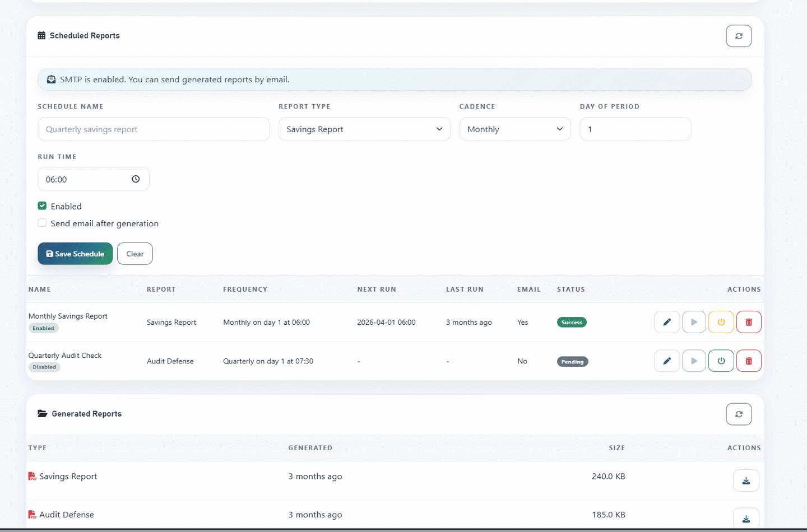
Task: Click the Frequency column header
Action: click(245, 290)
